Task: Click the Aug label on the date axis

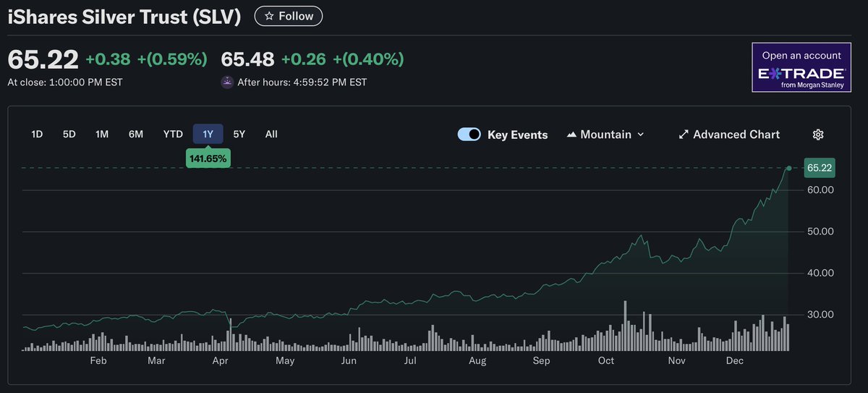Action: point(477,360)
